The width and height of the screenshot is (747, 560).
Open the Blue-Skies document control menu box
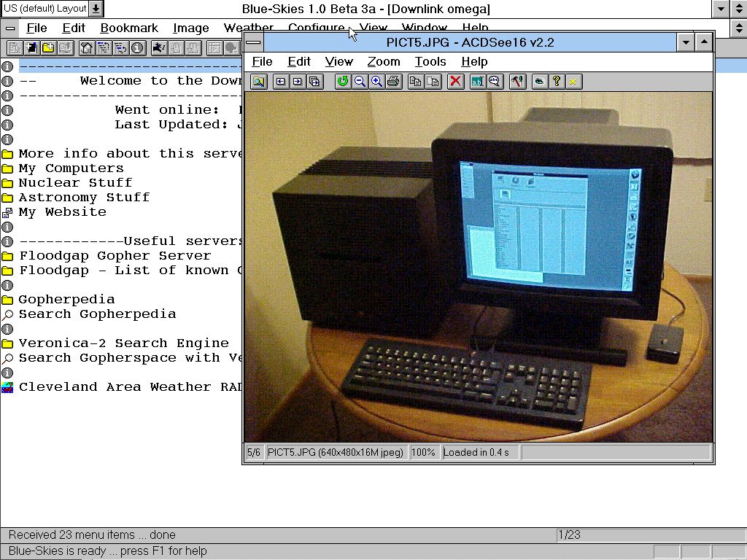[10, 28]
